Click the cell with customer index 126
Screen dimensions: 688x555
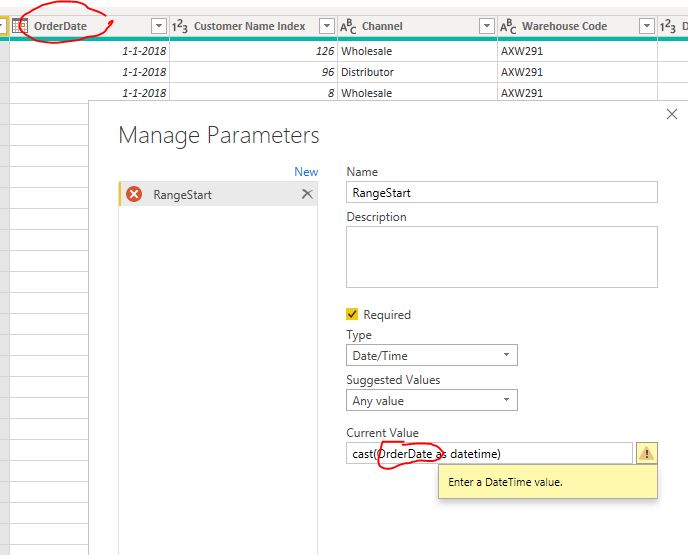253,51
